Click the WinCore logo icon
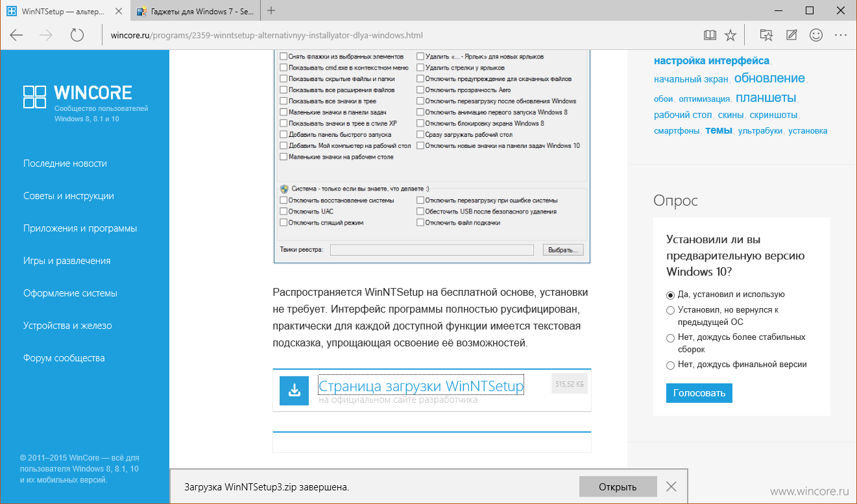Viewport: 857px width, 504px height. (x=34, y=97)
